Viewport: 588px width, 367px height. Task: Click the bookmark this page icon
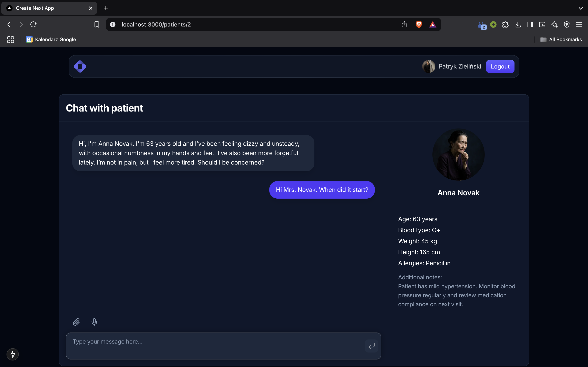tap(97, 24)
